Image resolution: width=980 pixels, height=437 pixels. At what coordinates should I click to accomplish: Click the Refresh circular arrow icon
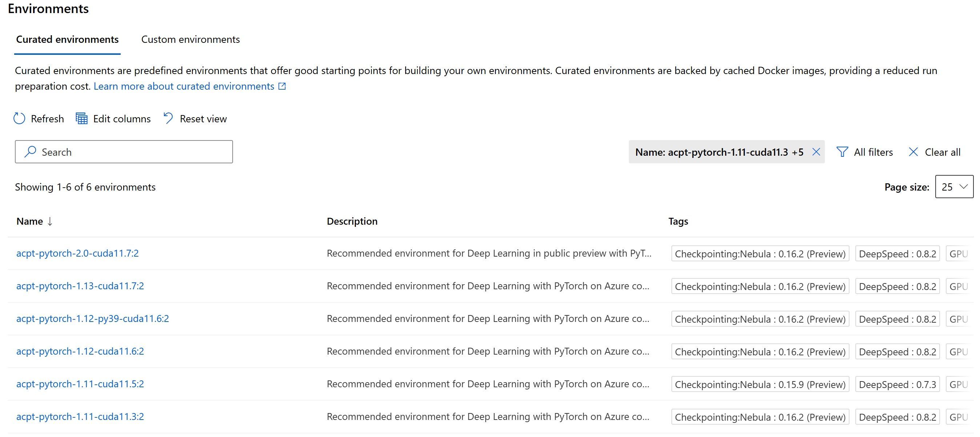19,119
